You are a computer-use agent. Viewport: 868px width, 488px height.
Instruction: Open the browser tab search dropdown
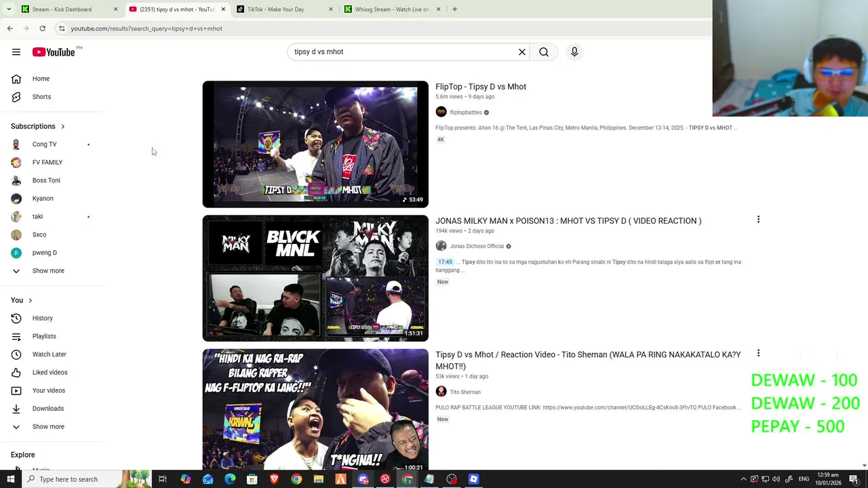(x=8, y=9)
